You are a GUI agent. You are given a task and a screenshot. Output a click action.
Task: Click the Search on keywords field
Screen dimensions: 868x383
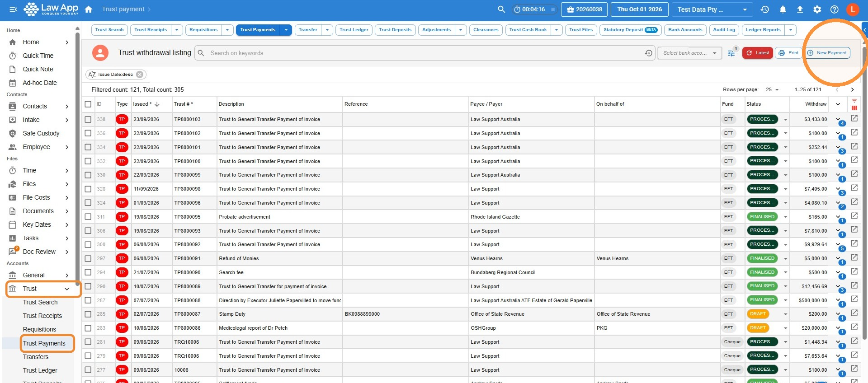pos(425,53)
